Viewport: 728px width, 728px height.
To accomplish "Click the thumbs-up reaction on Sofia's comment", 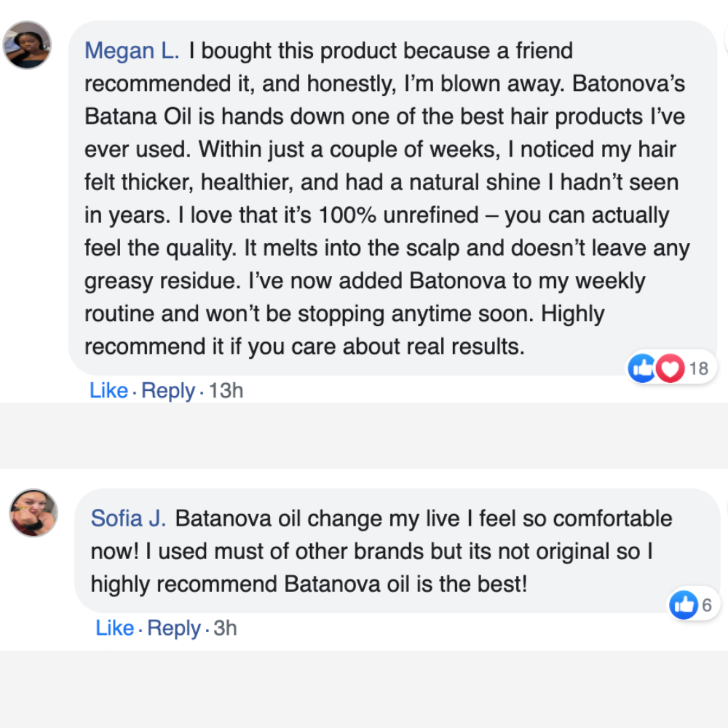I will click(684, 604).
